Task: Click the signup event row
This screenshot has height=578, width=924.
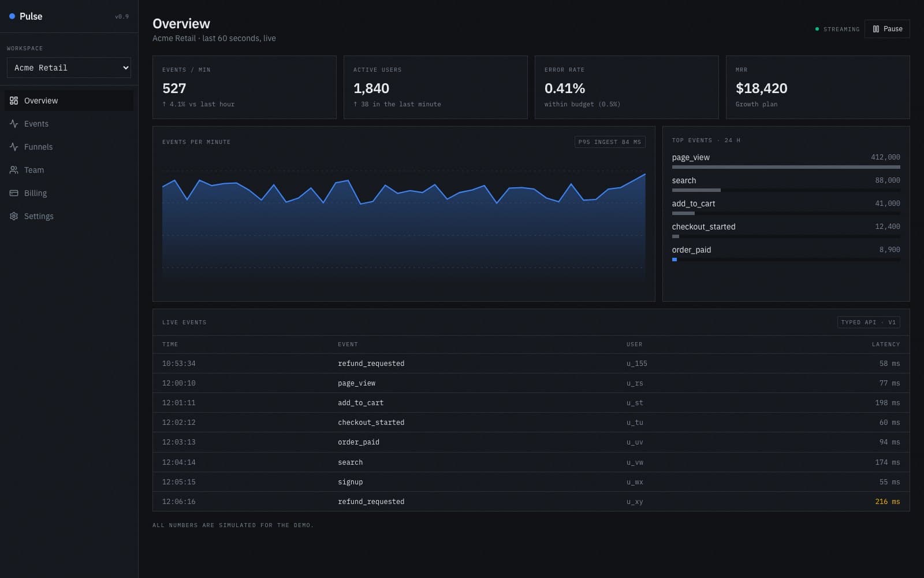Action: coord(531,482)
